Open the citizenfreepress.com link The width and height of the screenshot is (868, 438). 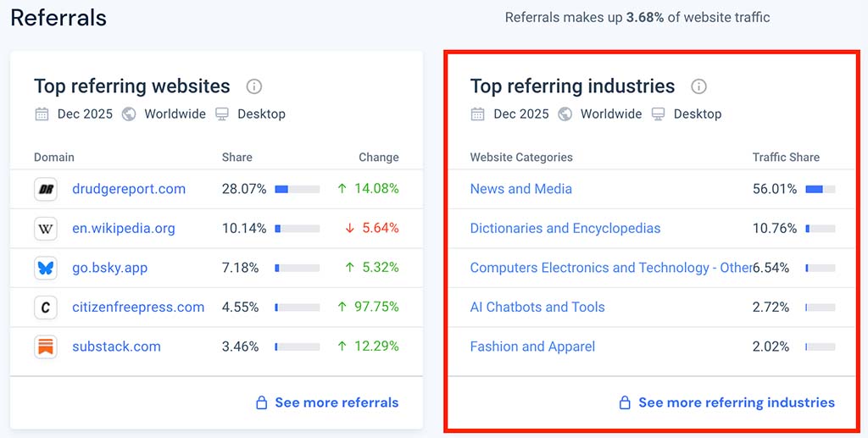point(138,308)
